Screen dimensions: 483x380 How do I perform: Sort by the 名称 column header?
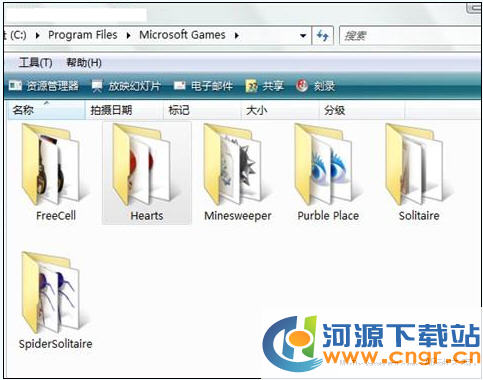coord(46,110)
